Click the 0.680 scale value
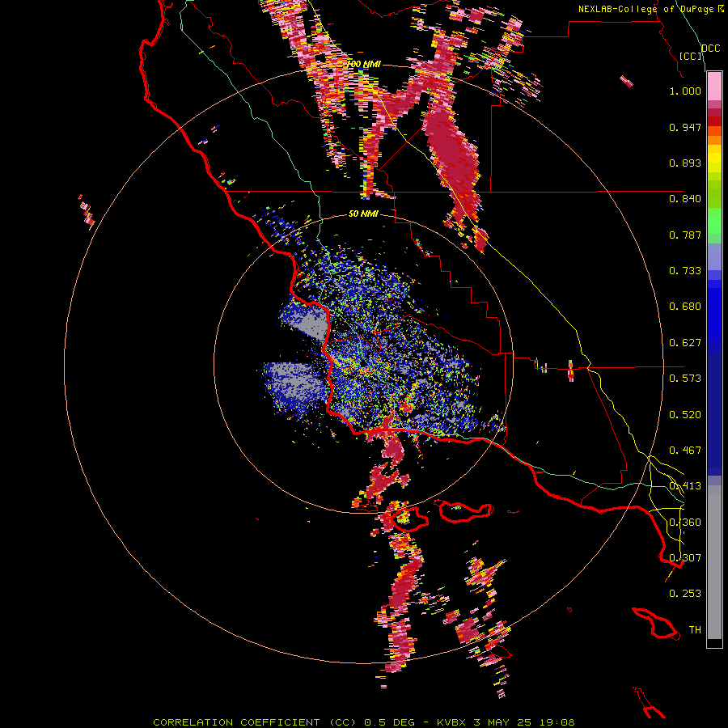This screenshot has height=728, width=728. point(685,307)
